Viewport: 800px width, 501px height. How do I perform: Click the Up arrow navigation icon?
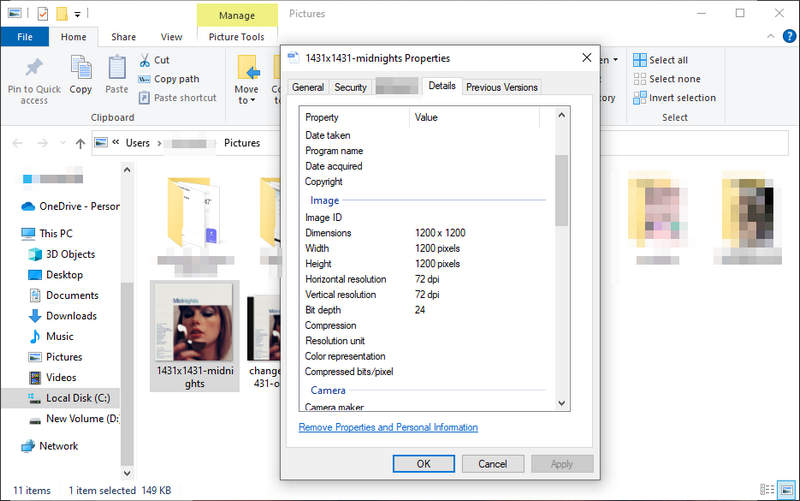[77, 143]
